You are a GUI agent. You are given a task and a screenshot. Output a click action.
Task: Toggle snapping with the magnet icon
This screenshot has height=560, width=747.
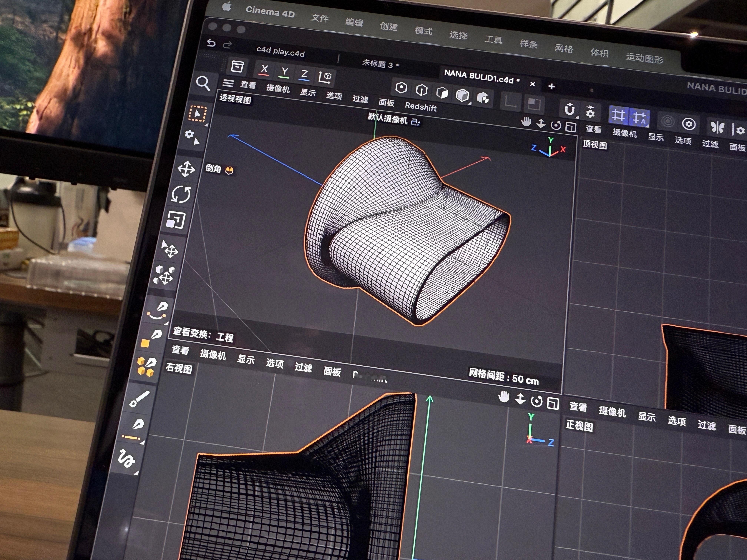coord(570,109)
